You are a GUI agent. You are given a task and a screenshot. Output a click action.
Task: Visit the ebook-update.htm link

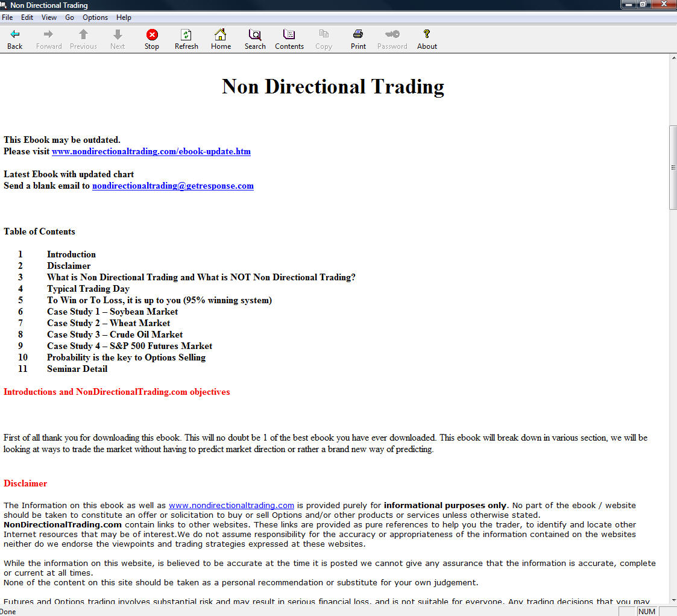click(151, 151)
